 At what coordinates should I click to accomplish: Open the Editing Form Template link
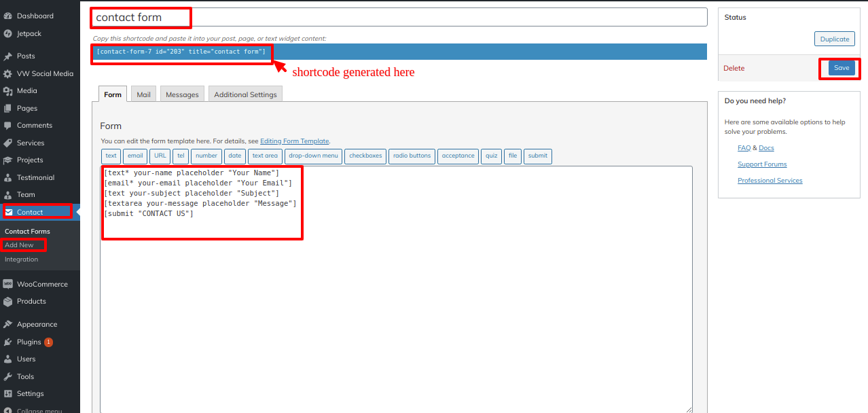coord(294,141)
